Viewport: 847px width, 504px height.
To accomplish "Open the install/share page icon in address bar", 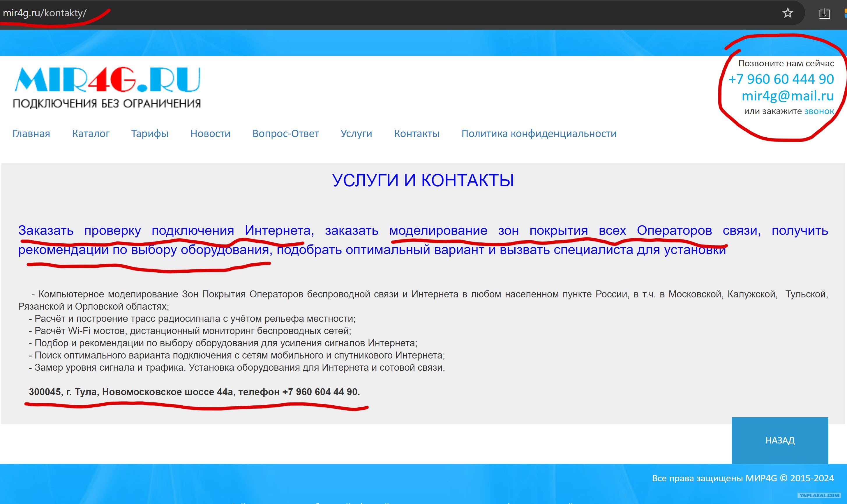I will [x=824, y=14].
